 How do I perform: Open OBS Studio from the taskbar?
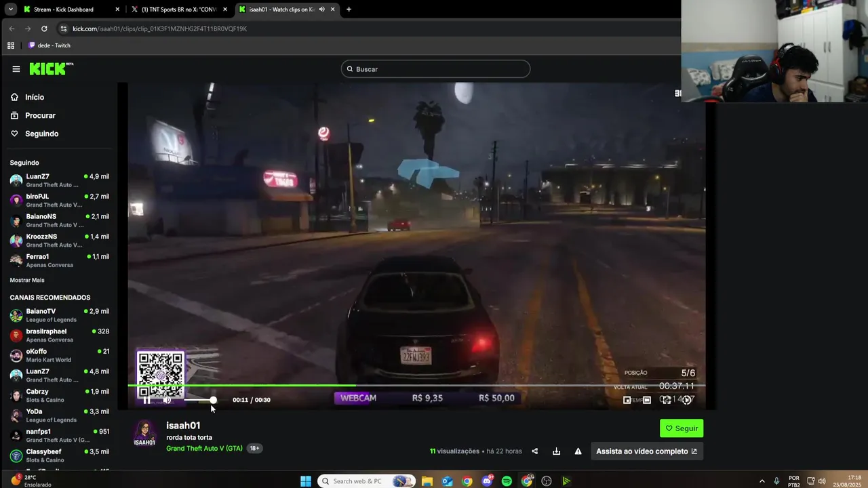[547, 481]
